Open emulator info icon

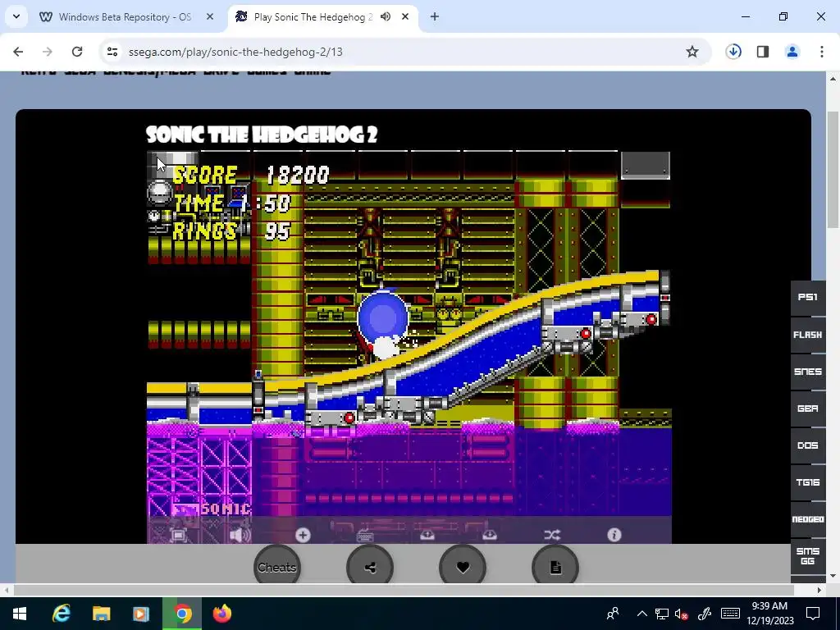pos(614,535)
